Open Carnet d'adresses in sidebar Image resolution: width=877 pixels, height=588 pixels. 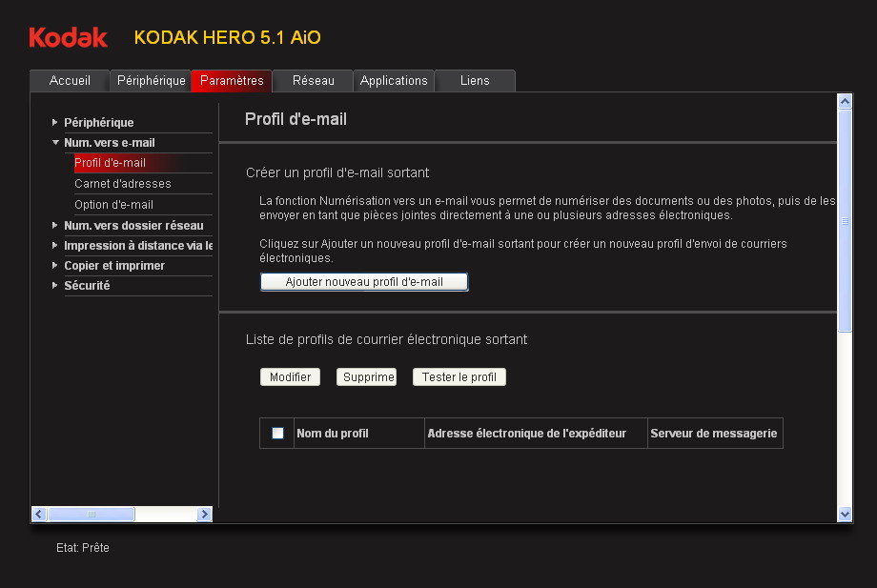123,184
